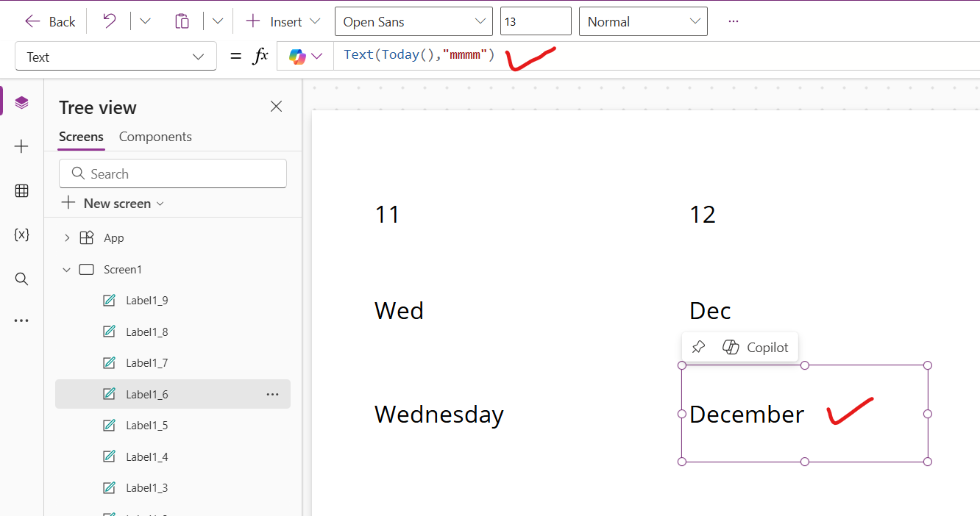This screenshot has height=516, width=980.
Task: Open Copilot from the canvas popup
Action: click(x=757, y=346)
